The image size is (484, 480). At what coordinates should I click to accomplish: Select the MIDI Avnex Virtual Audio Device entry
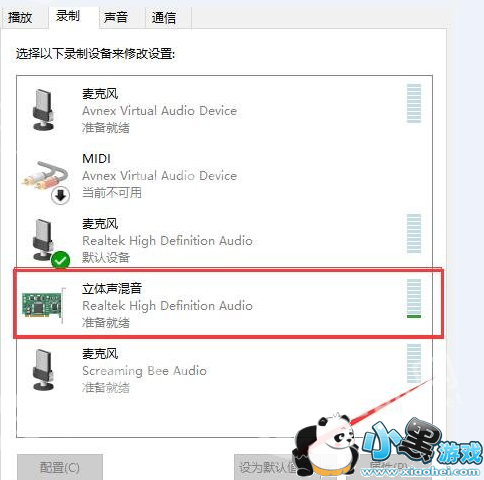coord(224,176)
